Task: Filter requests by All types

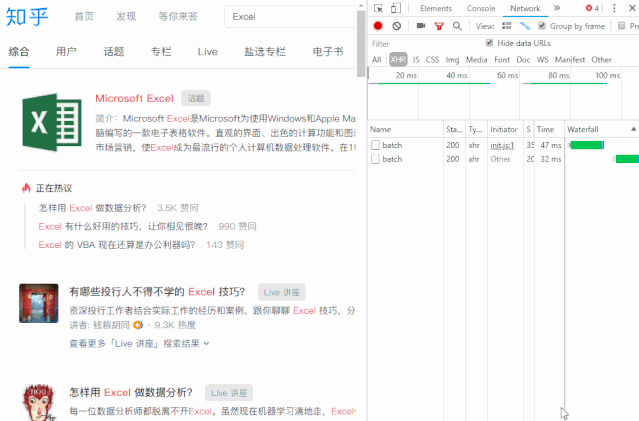Action: coord(377,60)
